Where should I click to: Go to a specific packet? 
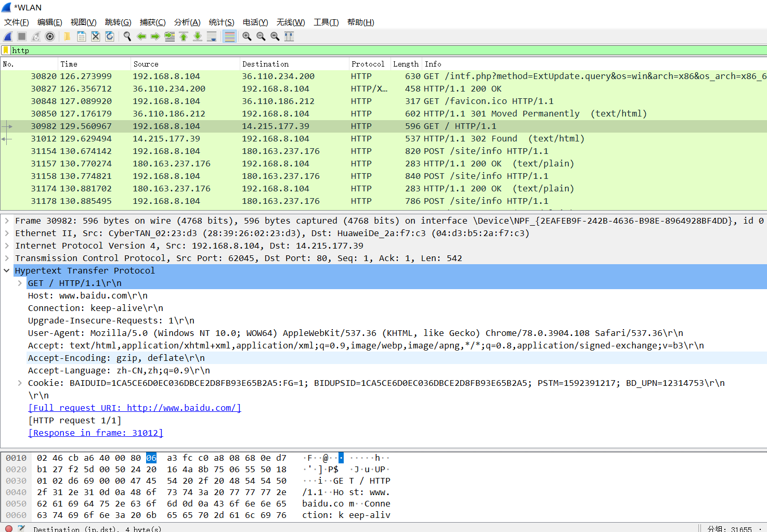click(x=170, y=36)
